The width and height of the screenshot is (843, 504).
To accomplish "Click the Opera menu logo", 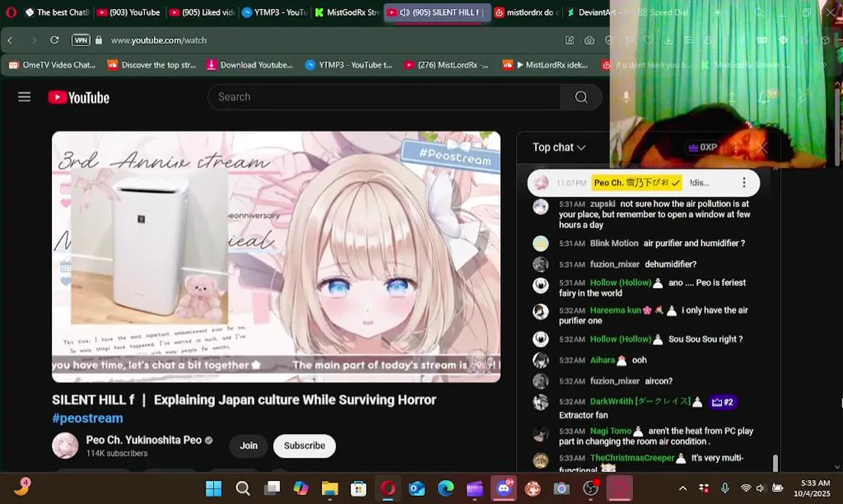I will [11, 12].
